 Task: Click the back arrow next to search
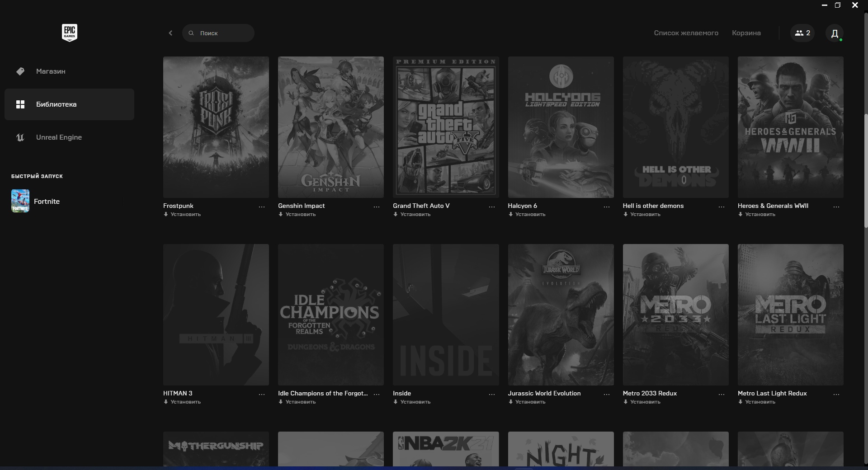point(170,33)
